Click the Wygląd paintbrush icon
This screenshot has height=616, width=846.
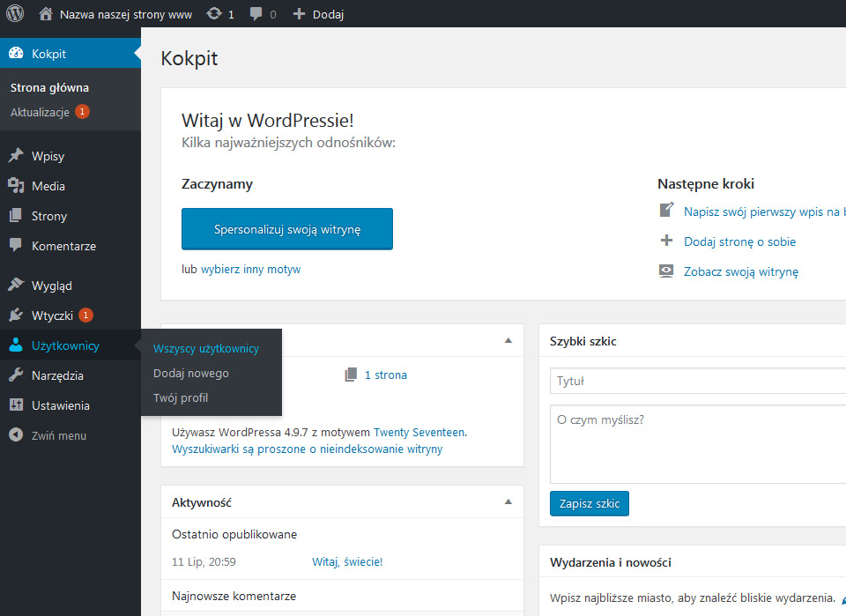16,285
